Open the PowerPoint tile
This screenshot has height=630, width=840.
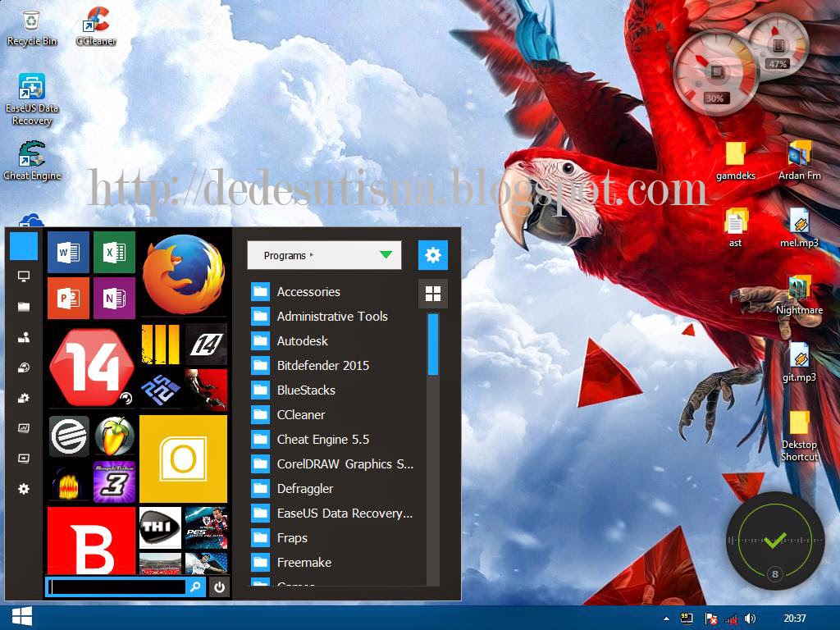[69, 298]
